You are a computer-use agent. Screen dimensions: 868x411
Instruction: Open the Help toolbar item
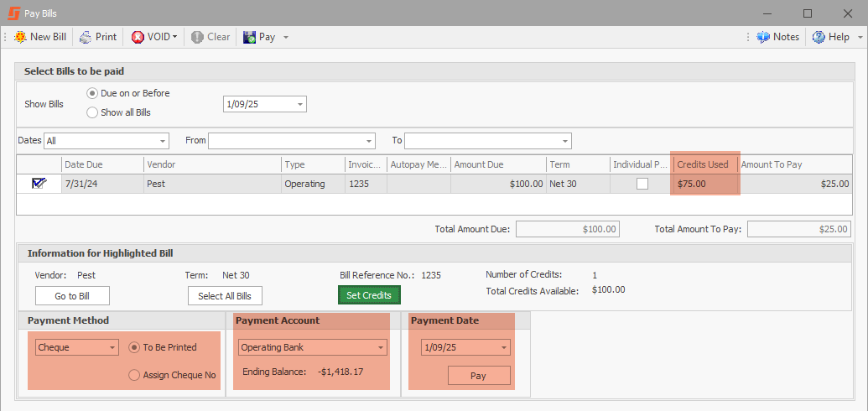819,37
